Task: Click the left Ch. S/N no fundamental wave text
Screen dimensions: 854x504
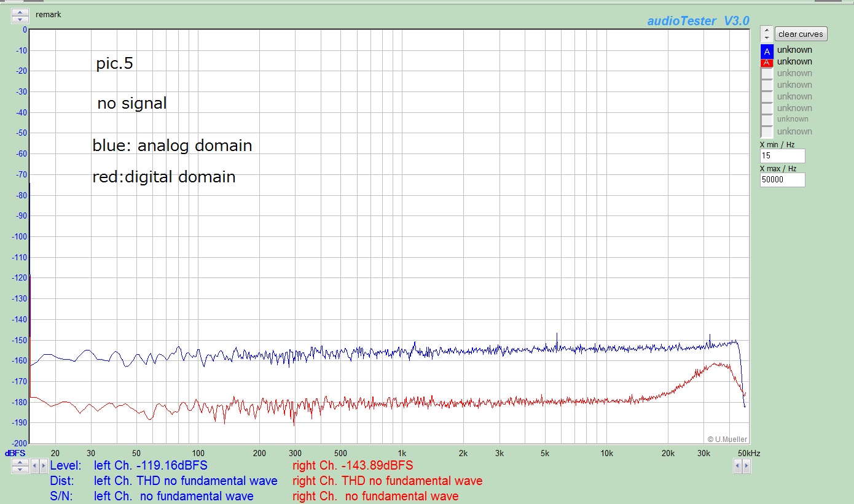Action: (173, 496)
